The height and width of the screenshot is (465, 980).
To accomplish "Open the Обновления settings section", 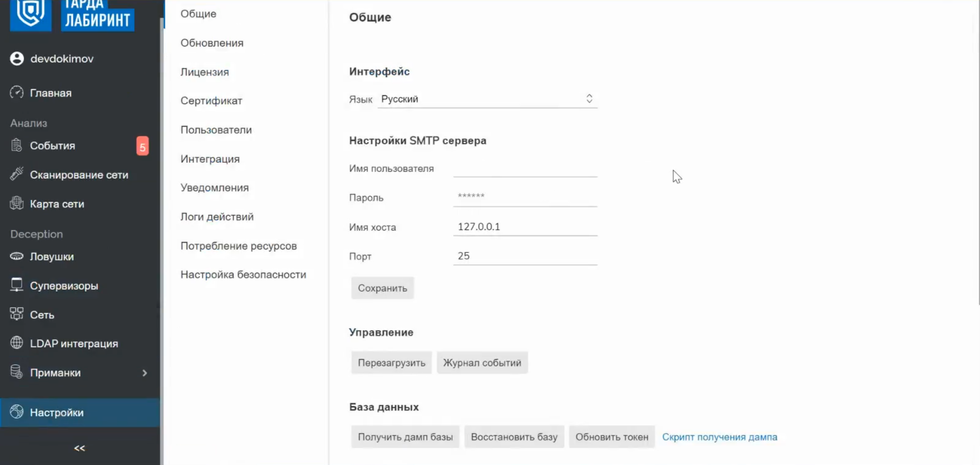I will point(212,43).
